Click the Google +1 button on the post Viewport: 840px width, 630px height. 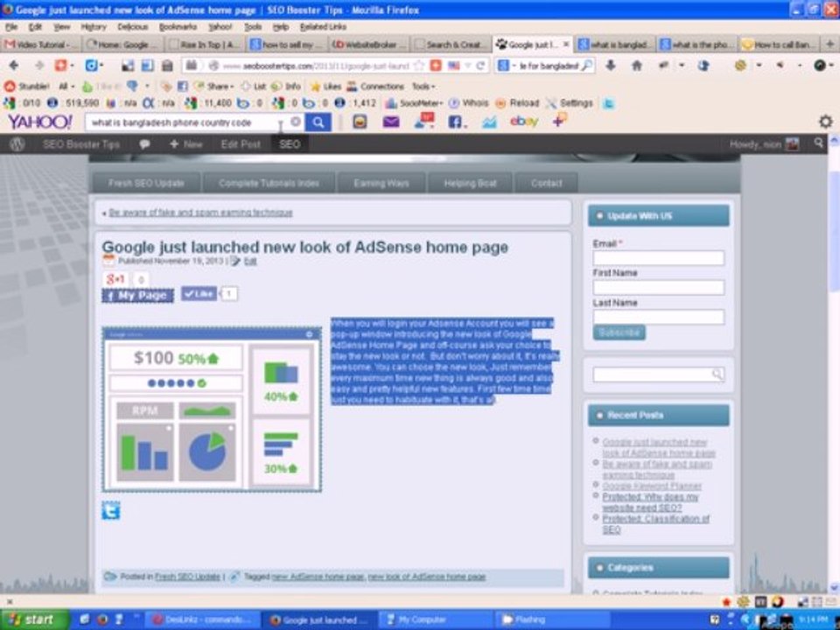115,279
